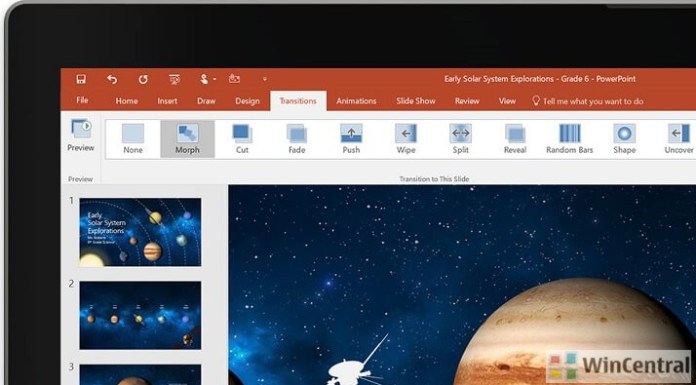Undo the last action
Image resolution: width=696 pixels, height=385 pixels.
[x=112, y=79]
